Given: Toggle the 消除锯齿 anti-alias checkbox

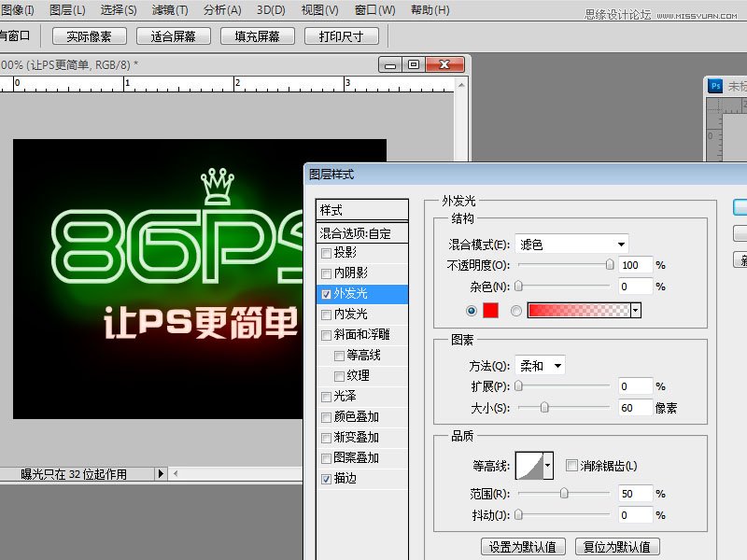Looking at the screenshot, I should (x=571, y=465).
